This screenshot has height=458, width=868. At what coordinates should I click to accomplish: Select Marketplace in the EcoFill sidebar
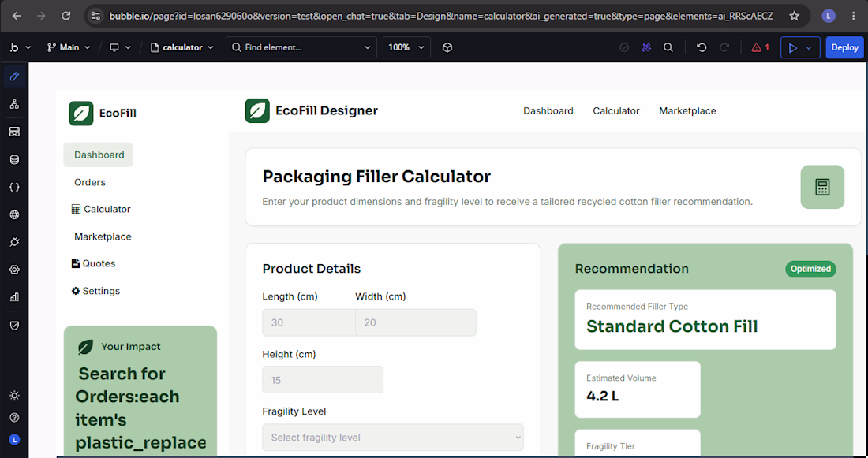(103, 236)
